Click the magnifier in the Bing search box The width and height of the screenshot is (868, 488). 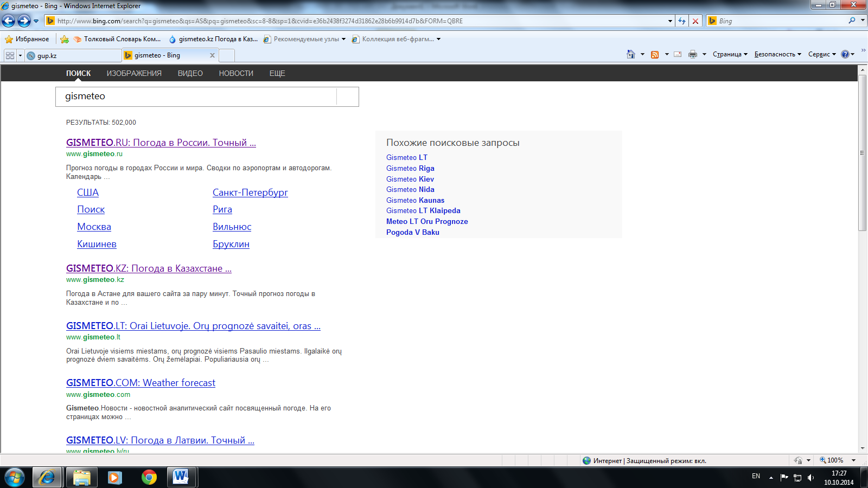[852, 21]
